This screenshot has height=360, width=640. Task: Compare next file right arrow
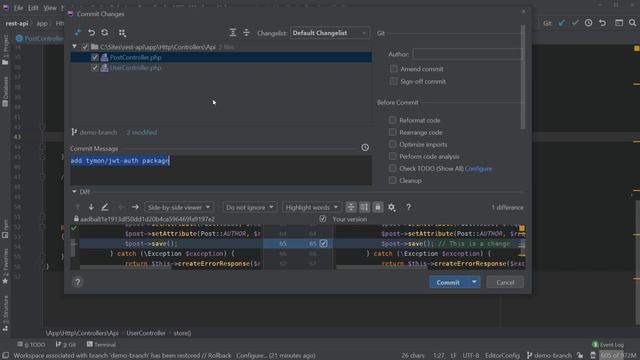[x=135, y=207]
